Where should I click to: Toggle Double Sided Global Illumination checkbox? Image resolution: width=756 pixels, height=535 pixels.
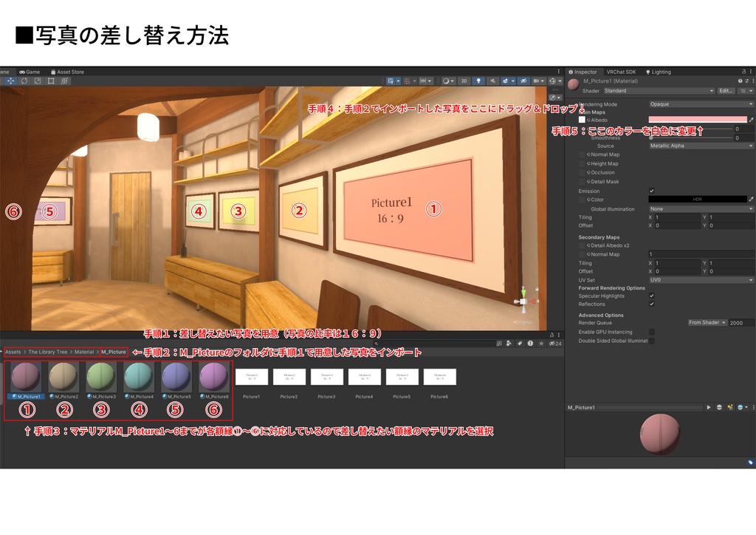tap(652, 341)
